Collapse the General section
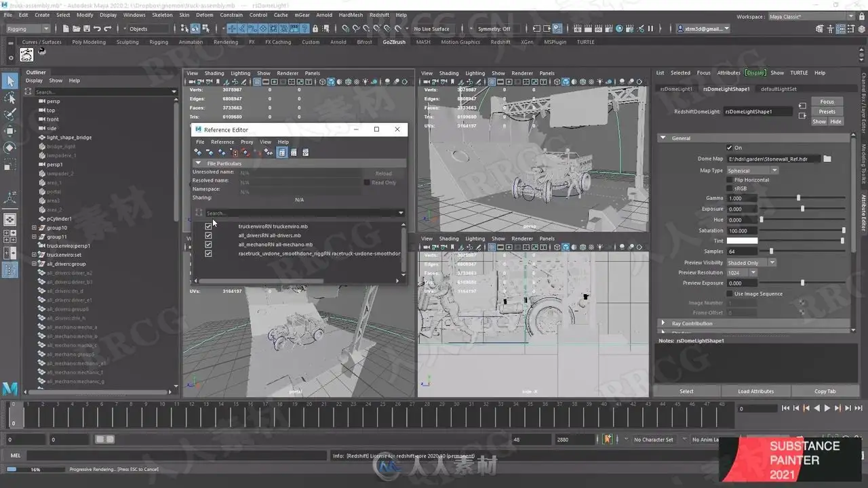This screenshot has width=868, height=488. [x=663, y=138]
